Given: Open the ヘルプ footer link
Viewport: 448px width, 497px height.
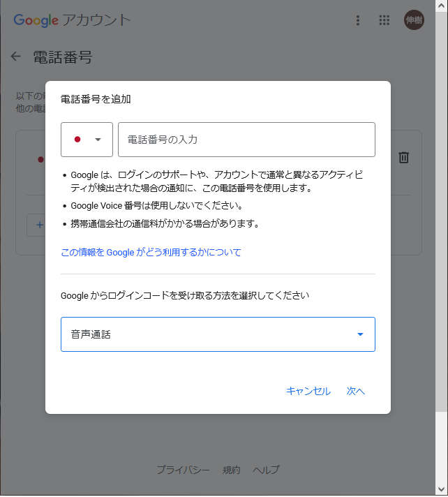Looking at the screenshot, I should [x=266, y=469].
